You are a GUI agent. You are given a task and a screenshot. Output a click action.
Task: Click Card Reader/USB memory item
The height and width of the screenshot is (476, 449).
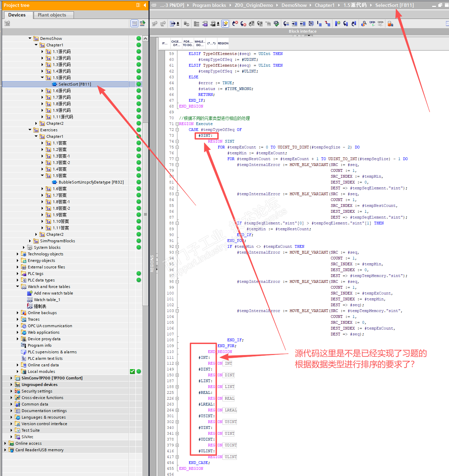coord(39,450)
